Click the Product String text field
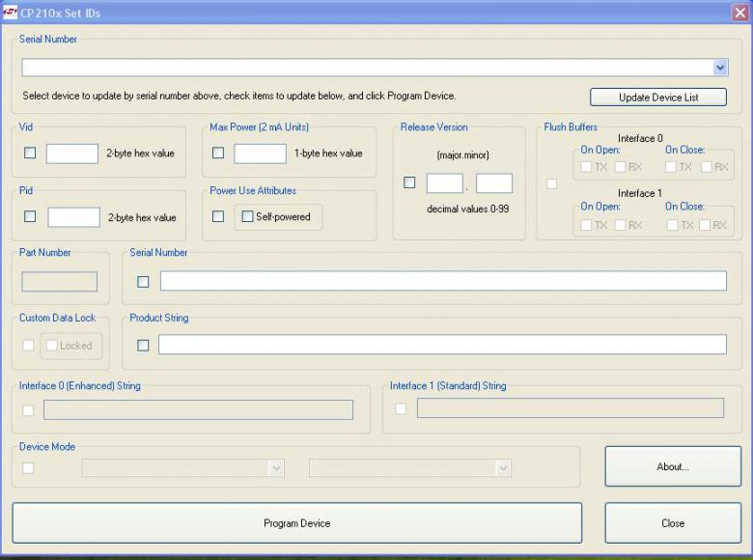The width and height of the screenshot is (753, 560). point(442,345)
